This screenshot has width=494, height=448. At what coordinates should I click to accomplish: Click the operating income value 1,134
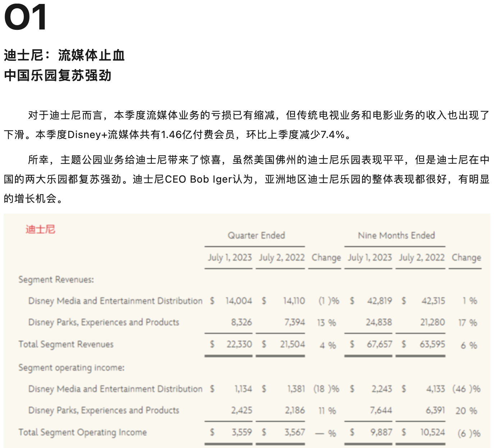click(x=243, y=389)
